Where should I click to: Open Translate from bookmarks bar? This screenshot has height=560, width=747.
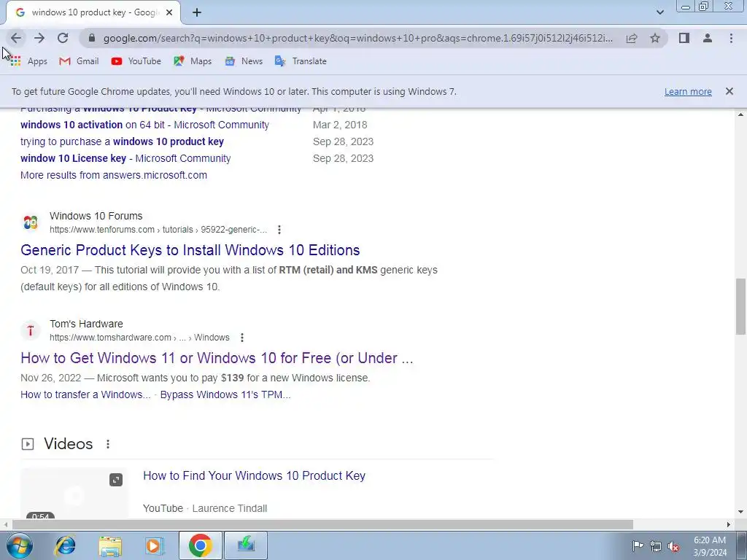(301, 61)
